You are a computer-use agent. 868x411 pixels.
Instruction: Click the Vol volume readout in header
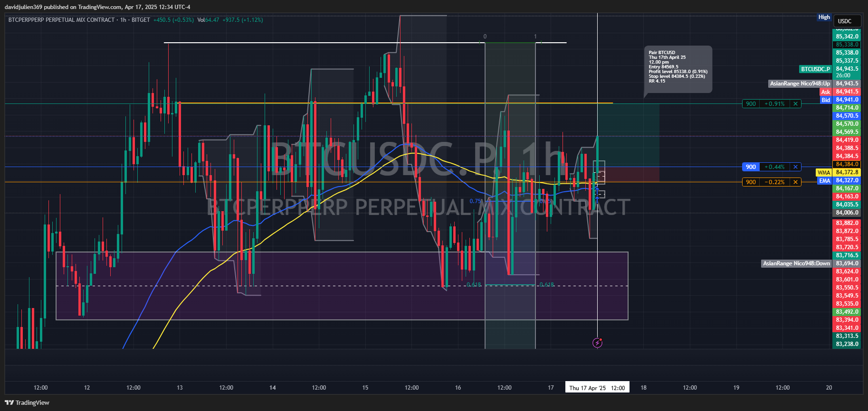[208, 20]
